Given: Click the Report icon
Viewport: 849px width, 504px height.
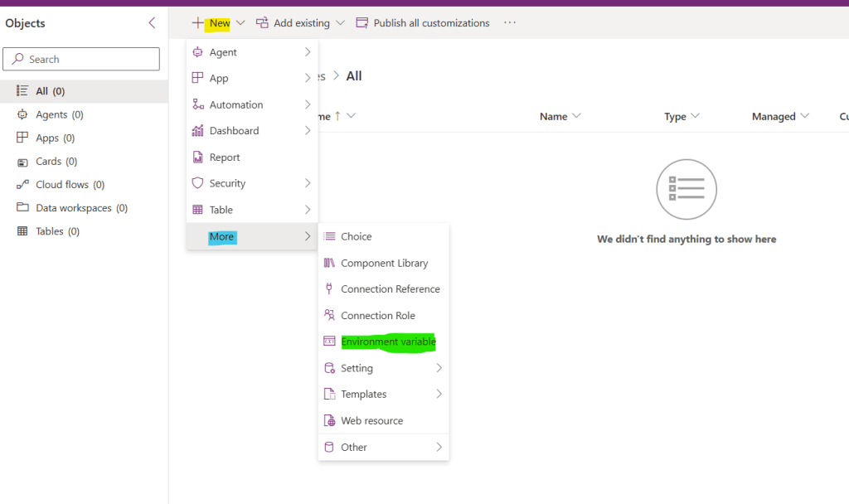Looking at the screenshot, I should pyautogui.click(x=199, y=157).
